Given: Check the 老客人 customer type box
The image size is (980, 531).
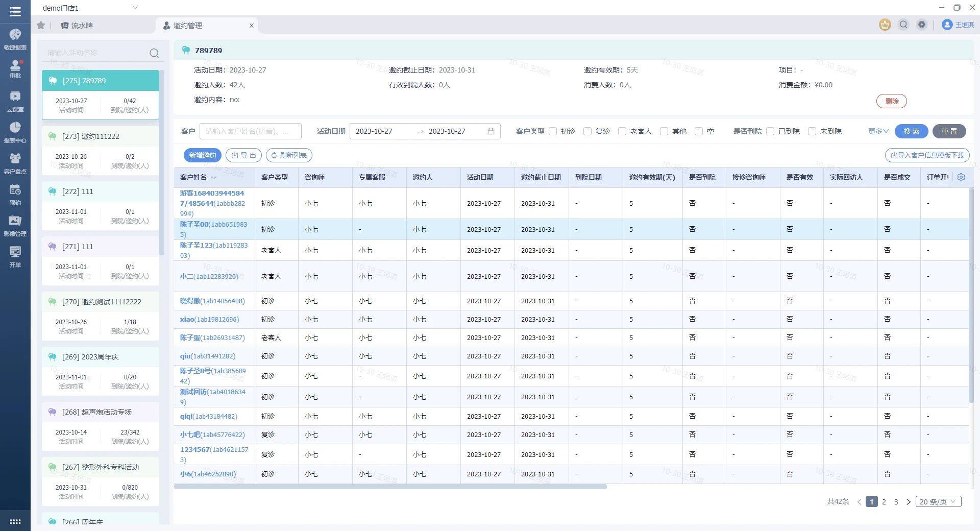Looking at the screenshot, I should [622, 131].
